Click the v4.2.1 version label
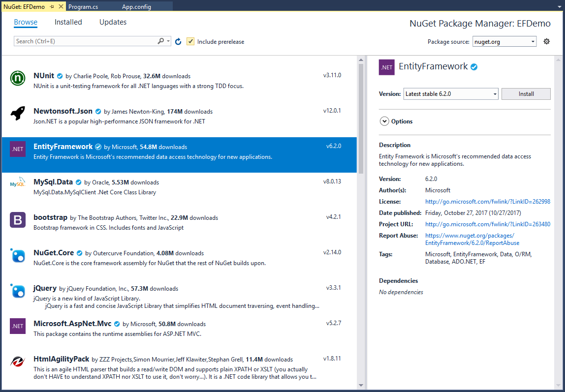 334,217
